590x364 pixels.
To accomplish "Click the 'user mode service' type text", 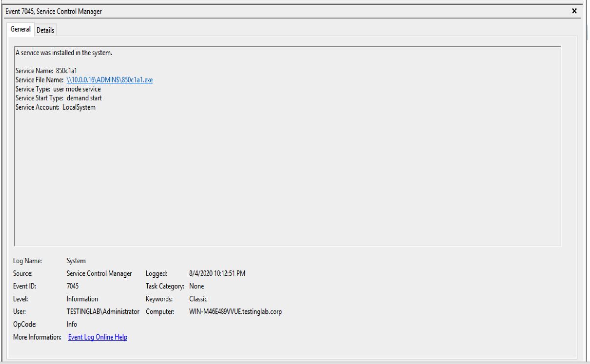I will (77, 89).
